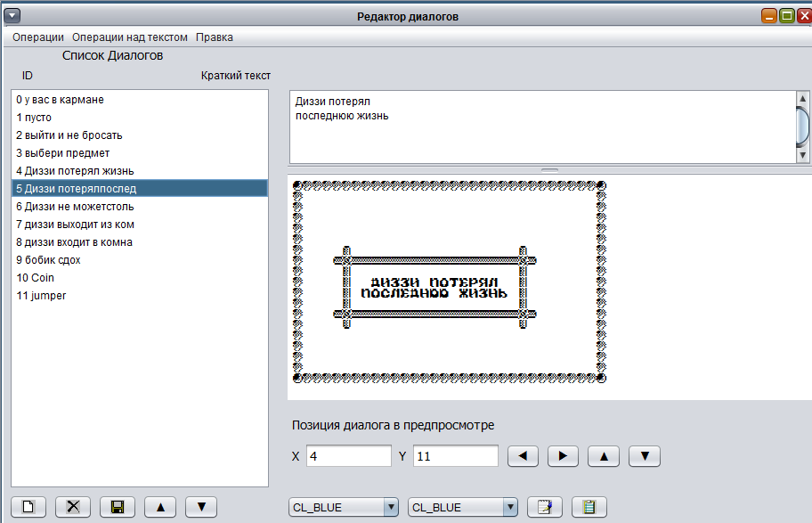Select list row '4 Диззи потерял жизнь'
812x523 pixels.
click(139, 170)
